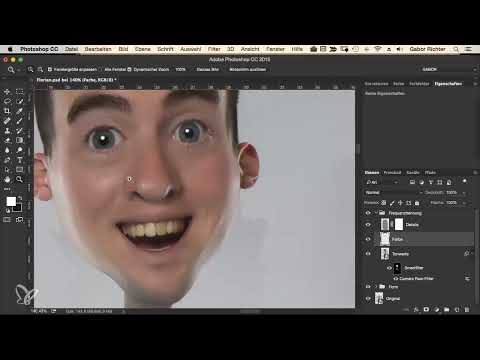Click the Bildschirm ausfüllen button
This screenshot has height=360, width=480.
[x=248, y=69]
